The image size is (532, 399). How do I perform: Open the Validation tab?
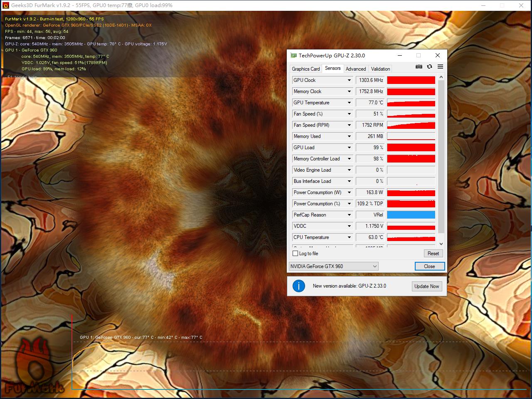(x=380, y=69)
